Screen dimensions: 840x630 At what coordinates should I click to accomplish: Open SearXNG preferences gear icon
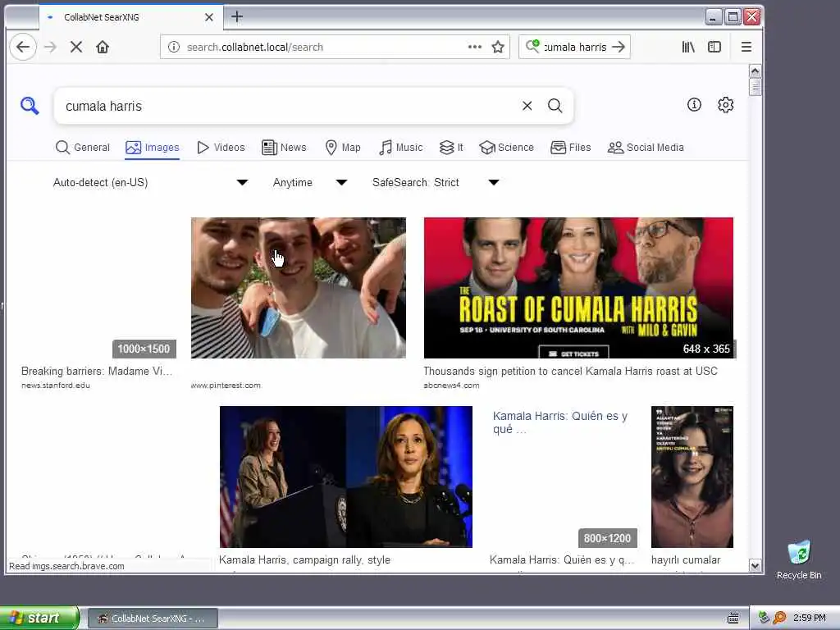tap(726, 105)
